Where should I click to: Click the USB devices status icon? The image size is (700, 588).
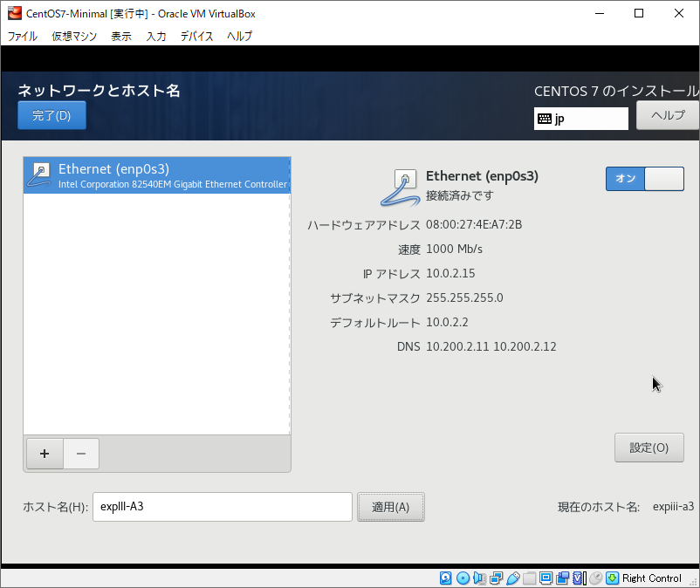512,578
